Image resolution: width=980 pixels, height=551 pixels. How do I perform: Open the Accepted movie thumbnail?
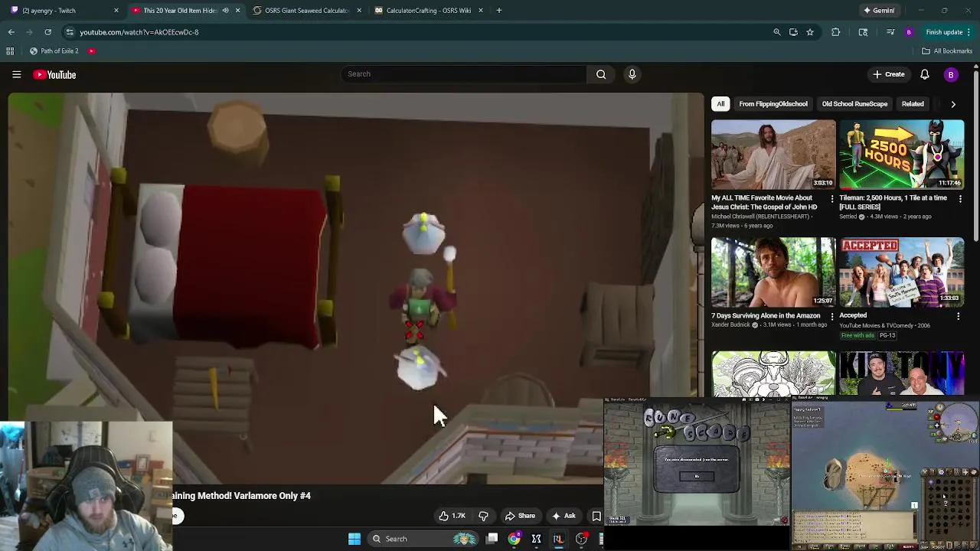(x=902, y=272)
